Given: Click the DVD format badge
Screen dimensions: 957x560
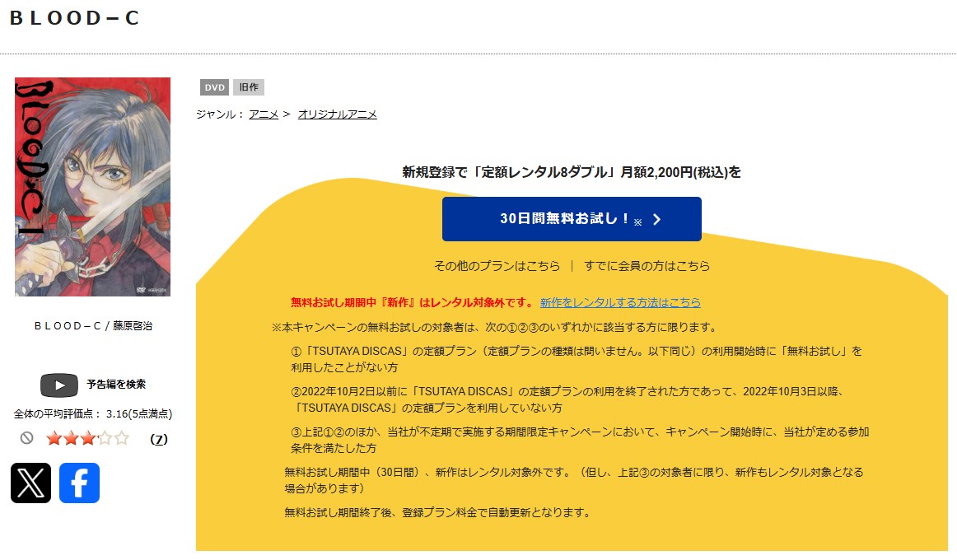Looking at the screenshot, I should click(214, 87).
